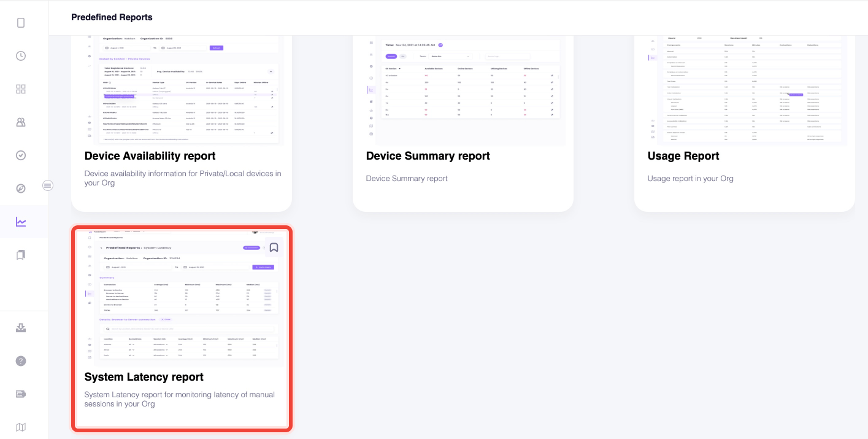Open the users sidebar icon
Screen dimensions: 868x439
coord(21,122)
